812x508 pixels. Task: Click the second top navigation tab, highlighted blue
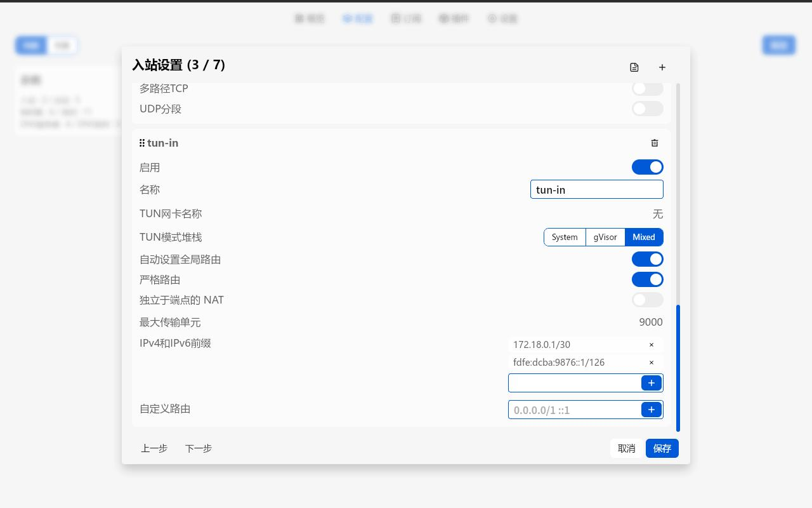click(358, 18)
